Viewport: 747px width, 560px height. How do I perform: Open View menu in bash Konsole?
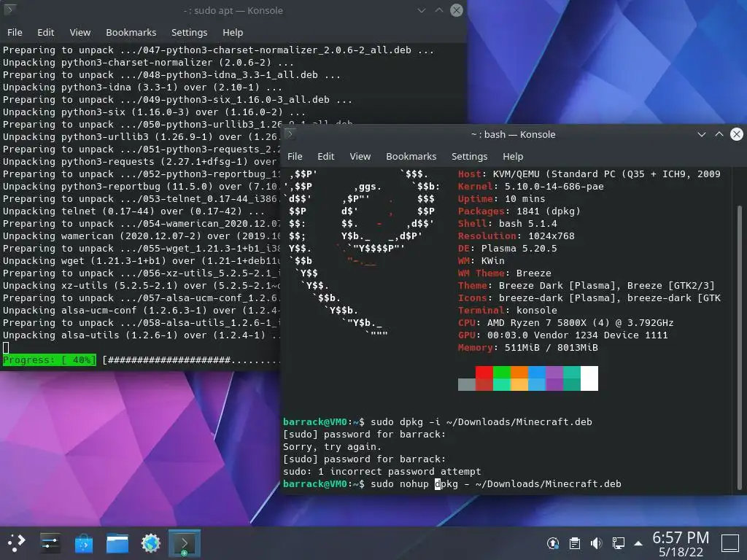click(x=360, y=156)
